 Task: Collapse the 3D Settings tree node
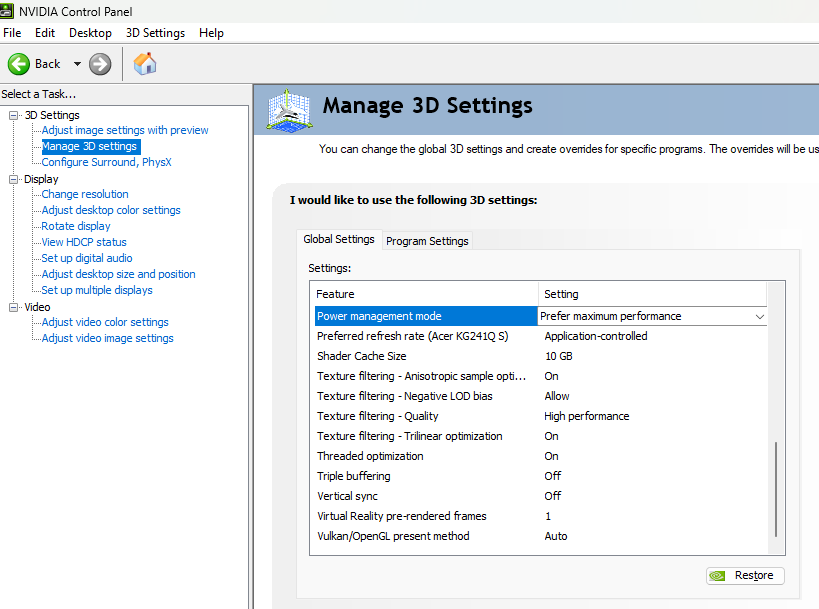pyautogui.click(x=14, y=115)
